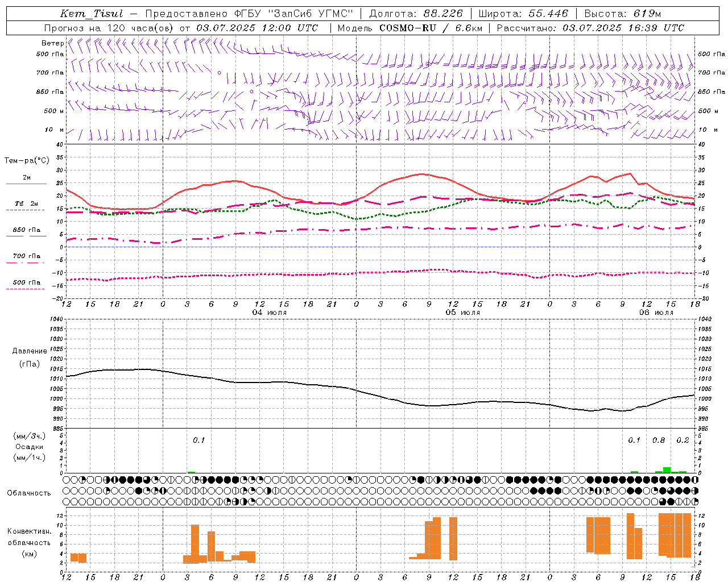Click the (мм/1ч.) precipitation unit label

click(30, 458)
